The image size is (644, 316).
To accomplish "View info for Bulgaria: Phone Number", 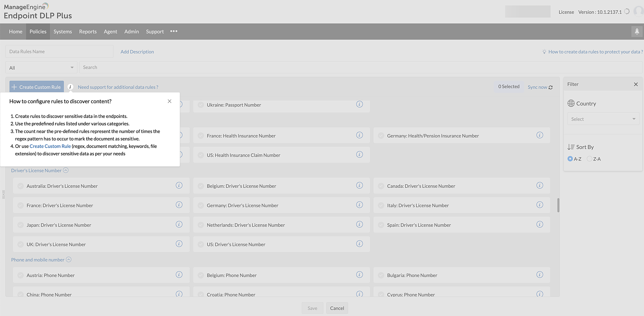I will coord(540,274).
